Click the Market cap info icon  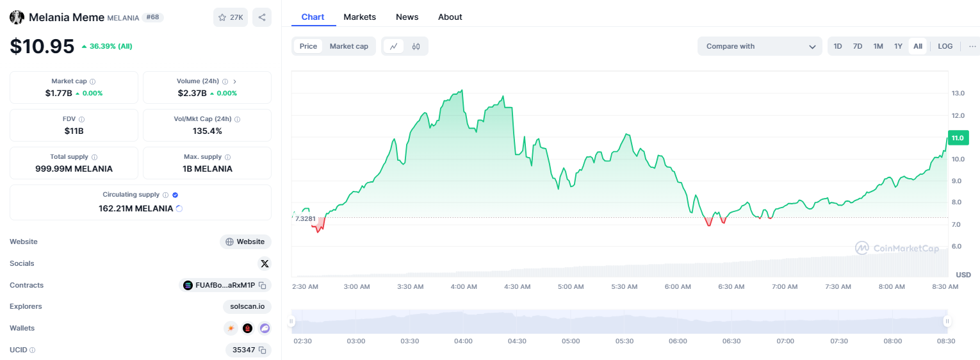[x=93, y=81]
